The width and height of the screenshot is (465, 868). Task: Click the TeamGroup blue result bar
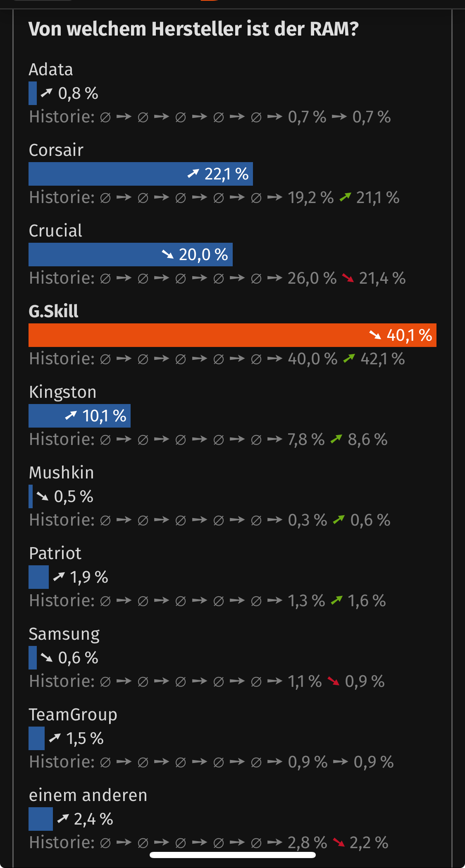point(36,738)
